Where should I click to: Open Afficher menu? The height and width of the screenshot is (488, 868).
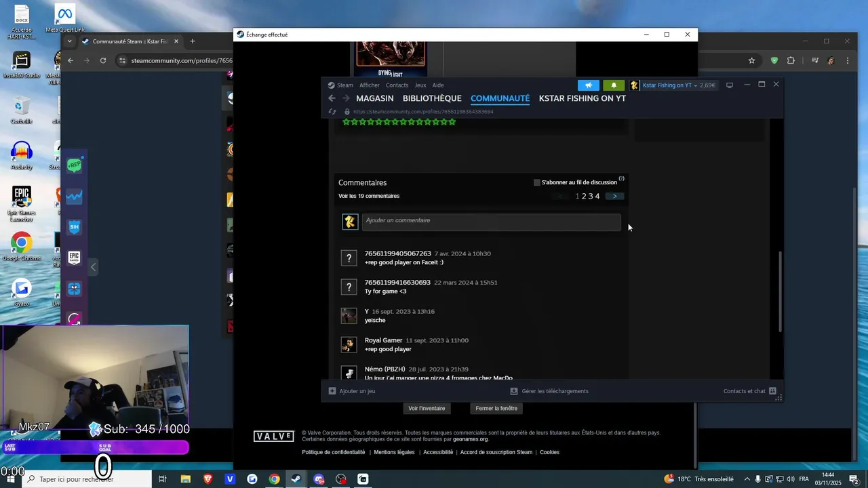point(370,85)
